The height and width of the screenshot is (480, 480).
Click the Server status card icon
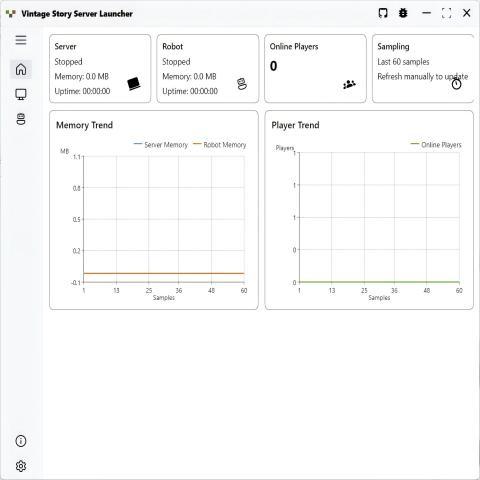134,84
